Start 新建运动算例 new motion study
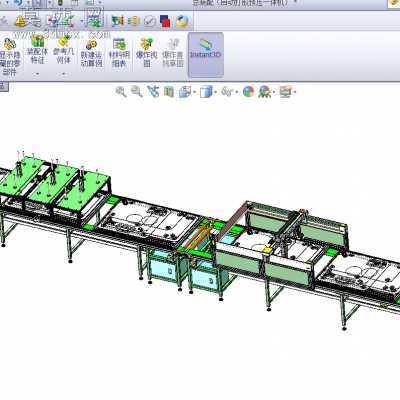The width and height of the screenshot is (400, 400). (x=91, y=53)
